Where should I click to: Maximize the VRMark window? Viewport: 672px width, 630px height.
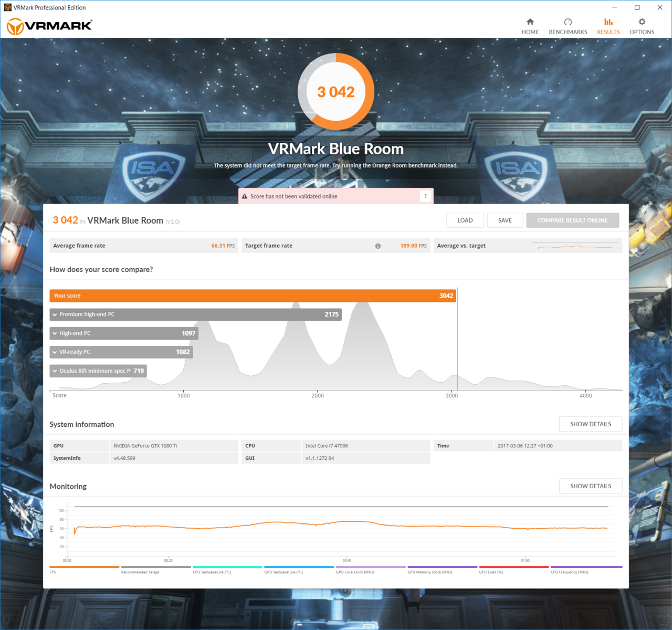[637, 7]
